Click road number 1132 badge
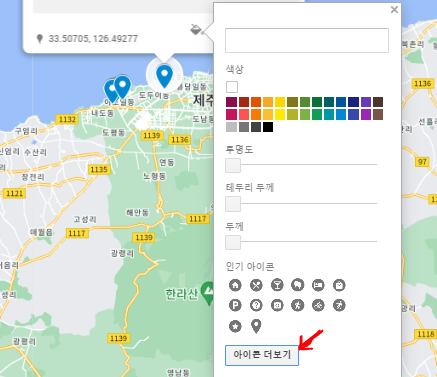 click(67, 119)
